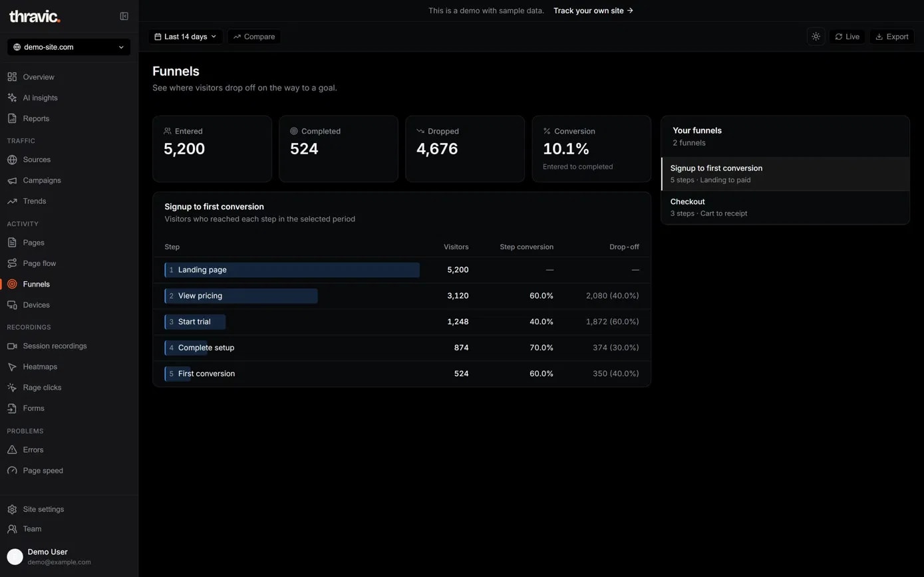
Task: Open the Overview dashboard
Action: pos(69,77)
